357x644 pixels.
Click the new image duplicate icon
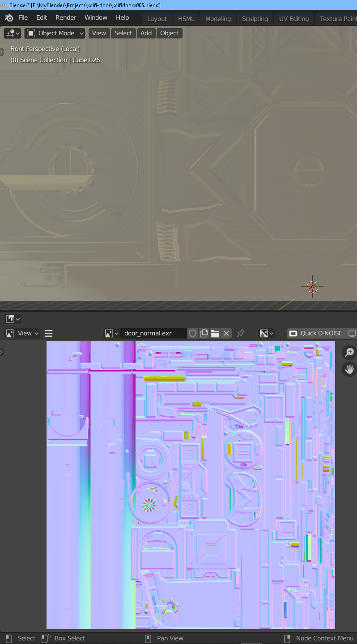pos(204,333)
